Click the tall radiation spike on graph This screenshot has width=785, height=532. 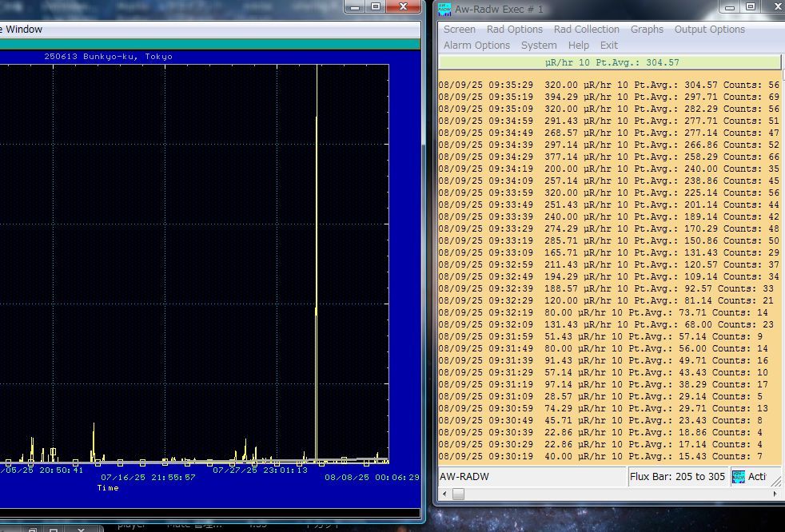click(x=317, y=240)
